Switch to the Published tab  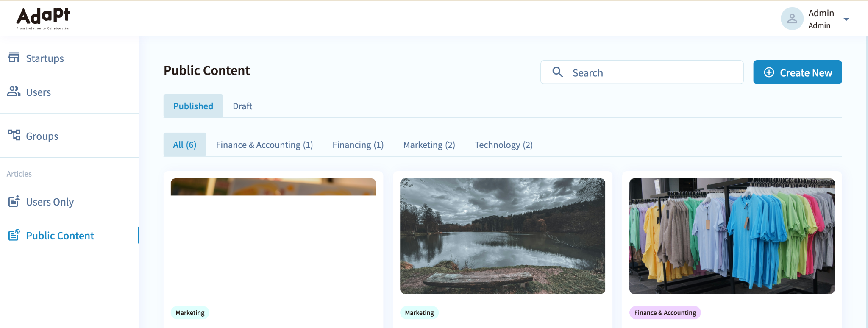click(x=193, y=106)
